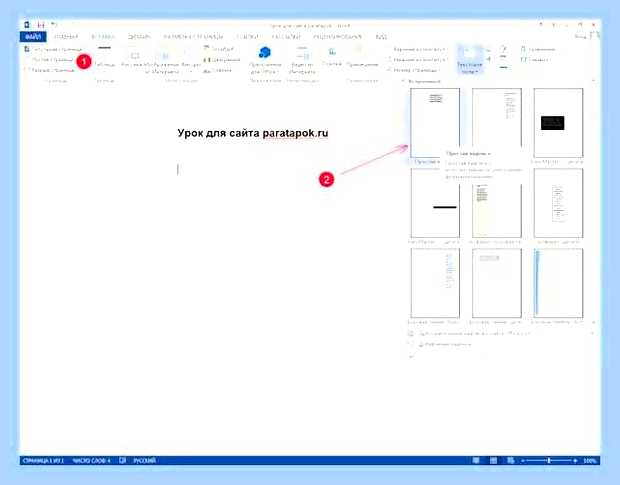The image size is (620, 485).
Task: Insert an equation (Уравнение)
Action: coord(539,49)
